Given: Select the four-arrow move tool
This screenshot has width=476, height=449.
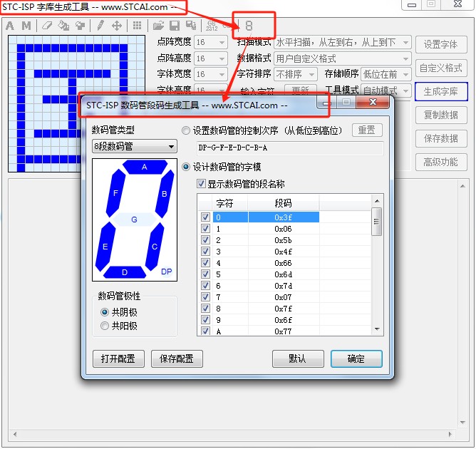Looking at the screenshot, I should [x=117, y=26].
